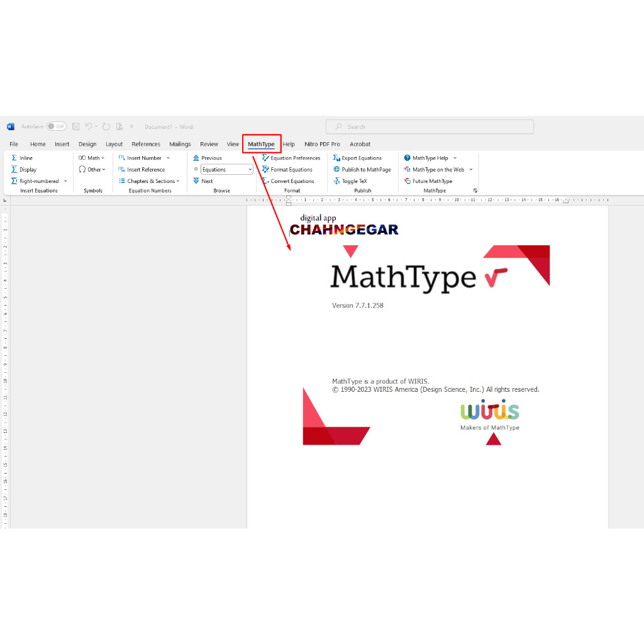This screenshot has width=644, height=644.
Task: Insert an Inline equation
Action: click(x=22, y=158)
